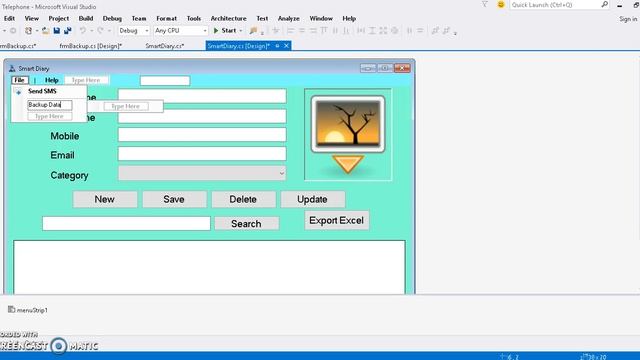Viewport: 640px width, 360px height.
Task: Select the sunset tree picture box image
Action: [x=348, y=124]
